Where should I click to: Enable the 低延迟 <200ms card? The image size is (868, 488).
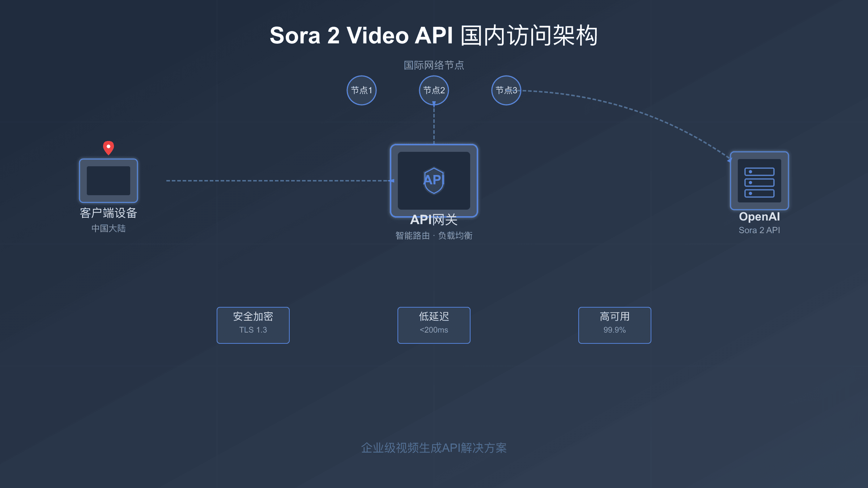pyautogui.click(x=434, y=324)
